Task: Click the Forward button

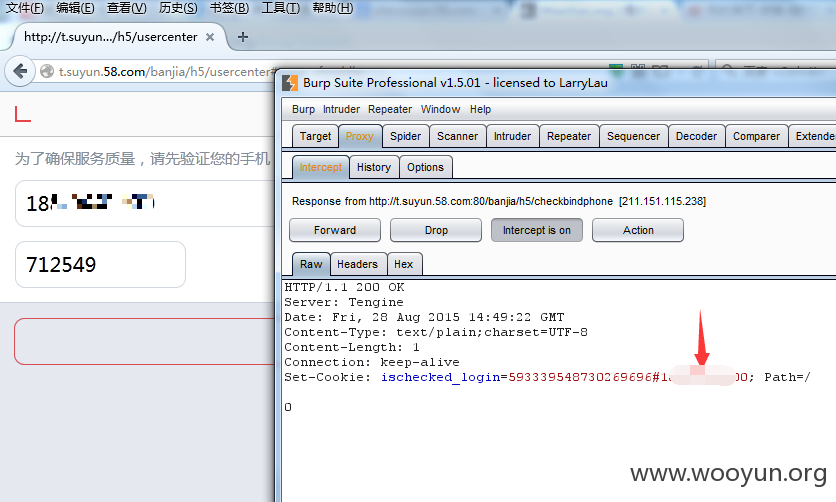Action: (x=335, y=230)
